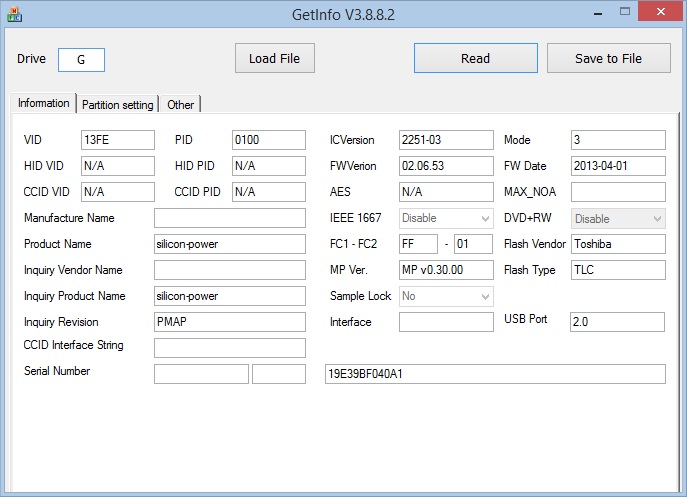
Task: Click the first empty Serial Number box
Action: coord(202,374)
